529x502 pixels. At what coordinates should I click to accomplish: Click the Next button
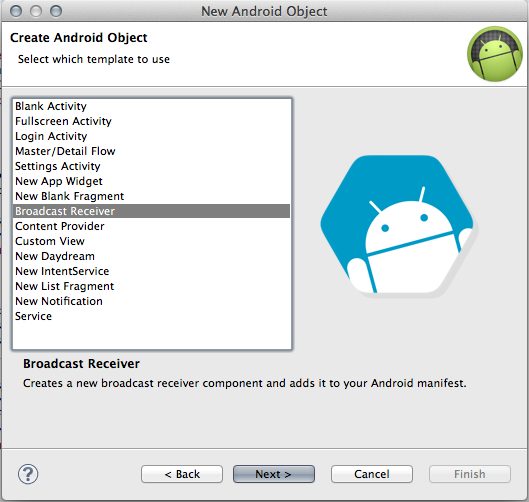click(274, 474)
